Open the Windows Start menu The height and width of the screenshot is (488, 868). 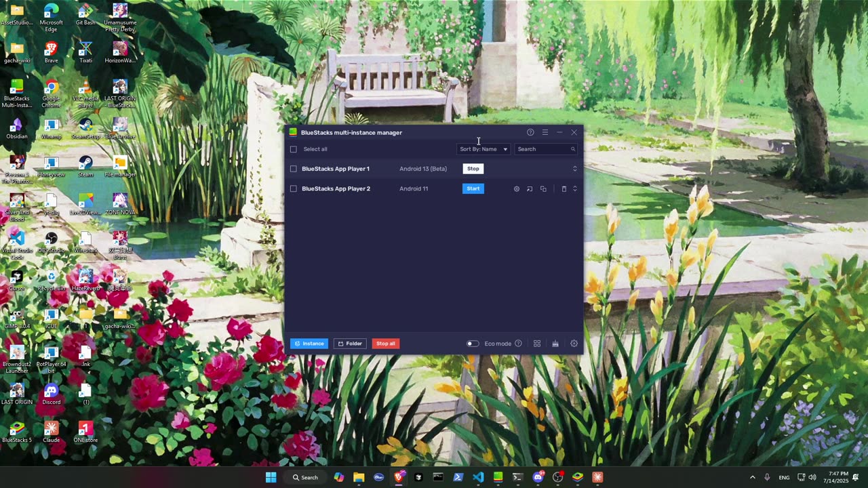pyautogui.click(x=271, y=477)
